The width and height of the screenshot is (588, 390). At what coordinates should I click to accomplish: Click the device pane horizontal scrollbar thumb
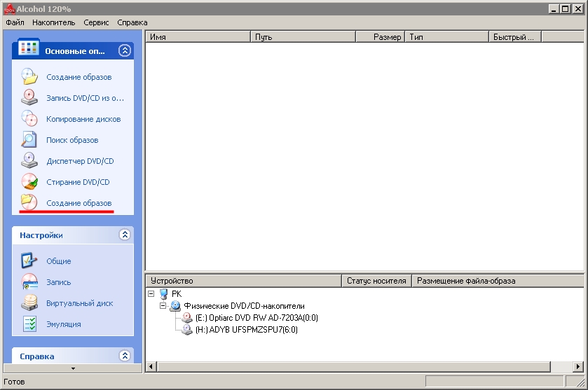(x=354, y=366)
